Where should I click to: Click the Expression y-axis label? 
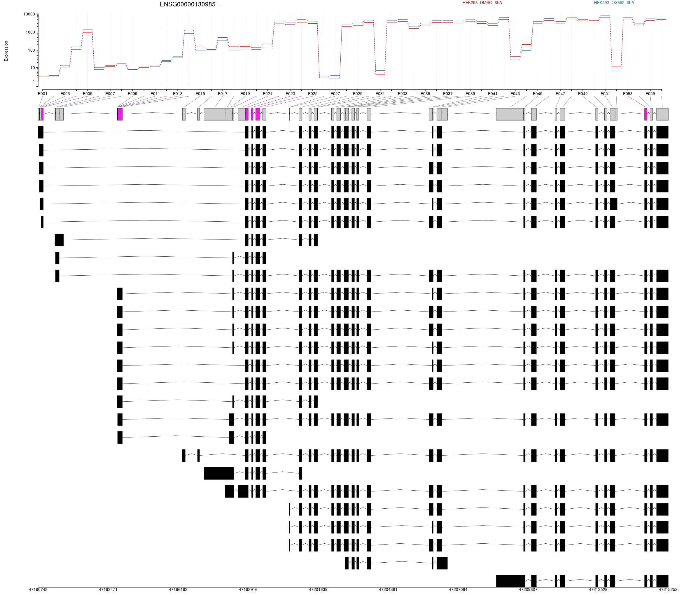(6, 51)
